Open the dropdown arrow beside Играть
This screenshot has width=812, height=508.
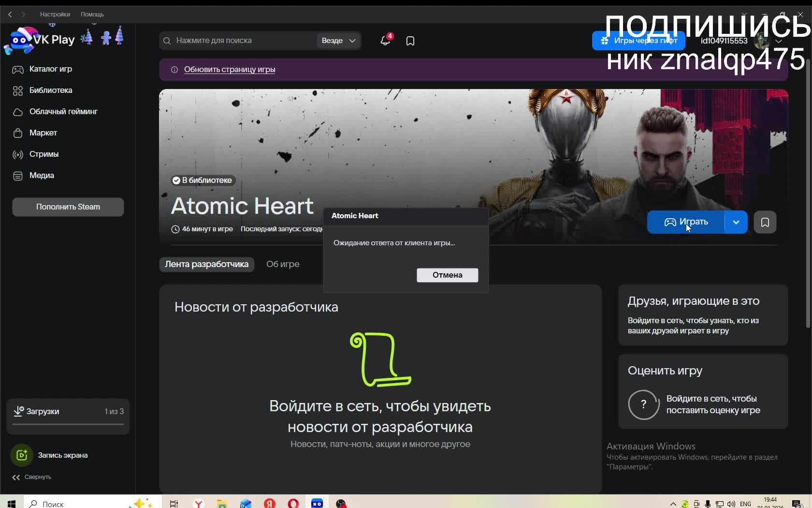tap(736, 222)
